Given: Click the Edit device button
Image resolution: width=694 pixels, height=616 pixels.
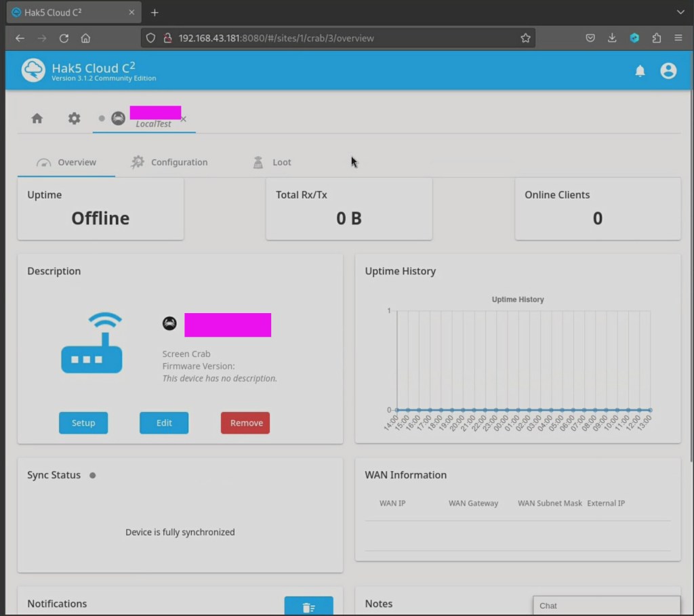Looking at the screenshot, I should tap(164, 423).
